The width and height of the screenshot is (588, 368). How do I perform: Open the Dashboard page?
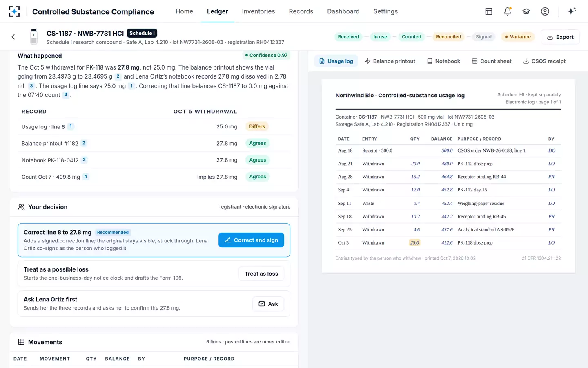(x=343, y=11)
